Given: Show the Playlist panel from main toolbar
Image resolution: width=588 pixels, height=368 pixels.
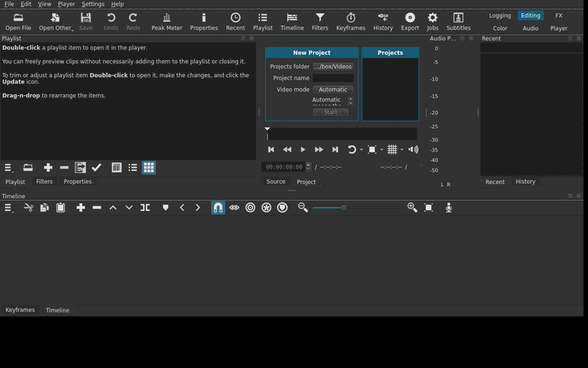Looking at the screenshot, I should [262, 22].
